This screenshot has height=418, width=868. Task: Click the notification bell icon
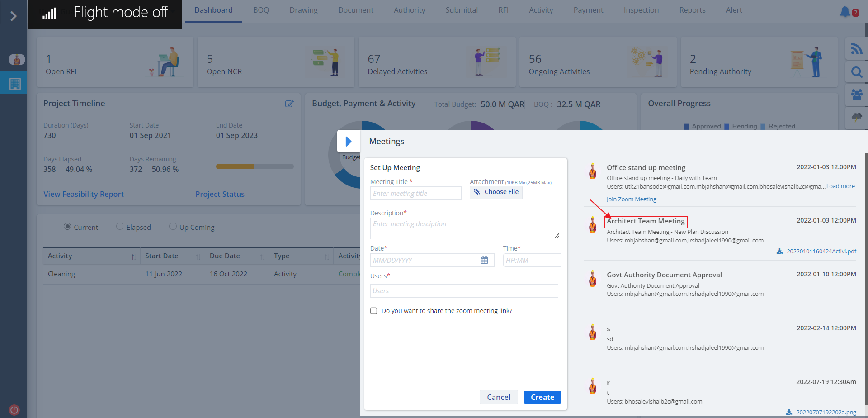[844, 12]
